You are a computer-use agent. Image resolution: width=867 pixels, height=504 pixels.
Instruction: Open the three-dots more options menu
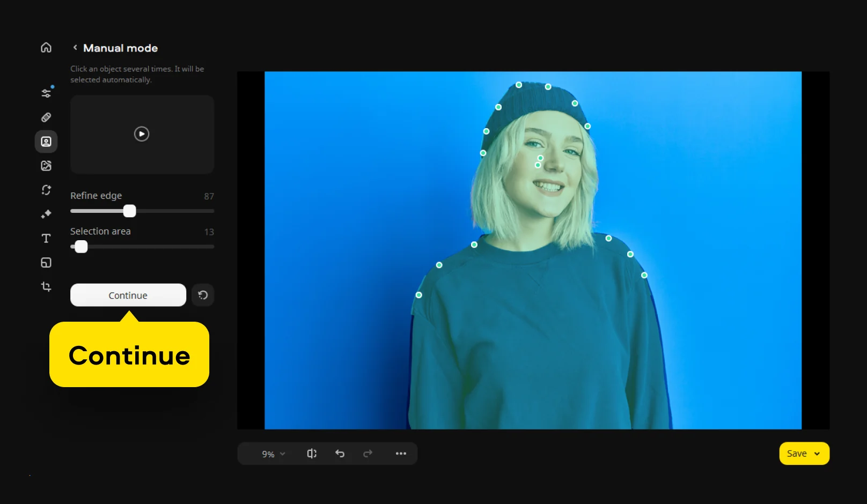pyautogui.click(x=401, y=454)
